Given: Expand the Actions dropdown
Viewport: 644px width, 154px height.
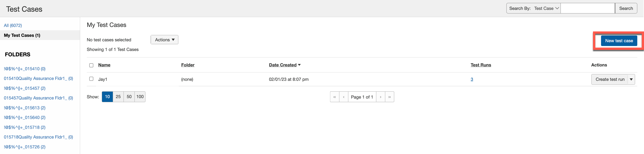Looking at the screenshot, I should click(x=164, y=40).
